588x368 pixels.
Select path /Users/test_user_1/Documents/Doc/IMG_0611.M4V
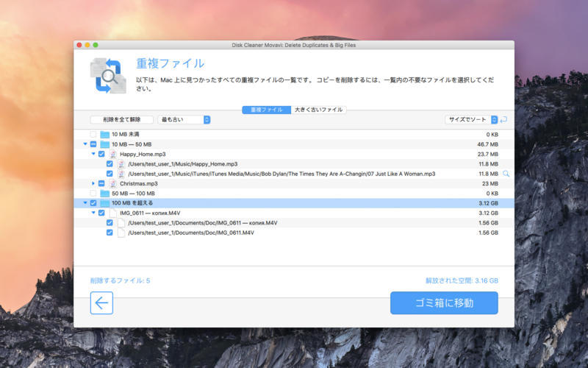click(191, 233)
